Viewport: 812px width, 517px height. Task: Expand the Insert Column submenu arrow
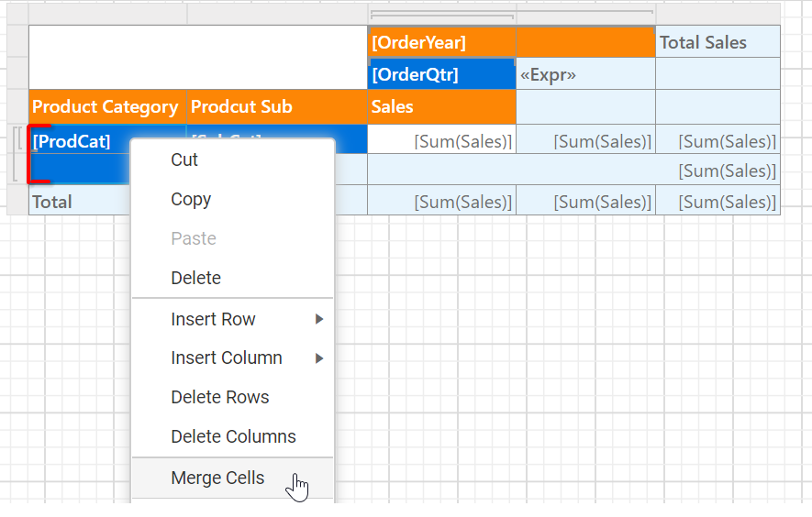(x=319, y=358)
